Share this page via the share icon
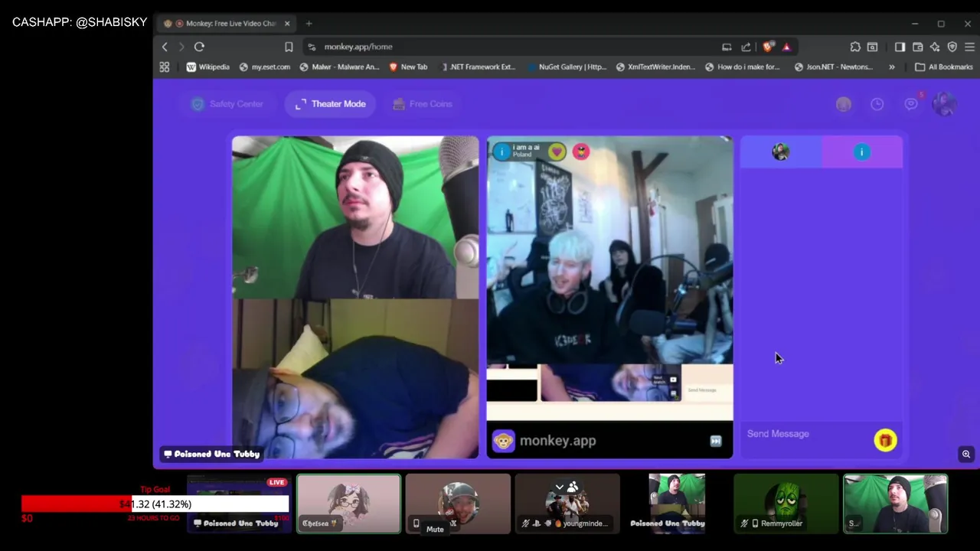This screenshot has height=551, width=980. tap(746, 47)
